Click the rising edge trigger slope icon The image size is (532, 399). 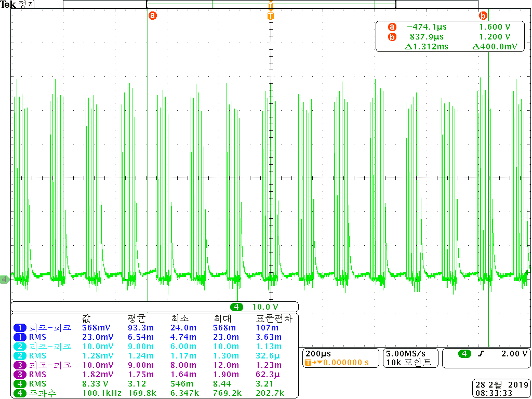481,354
